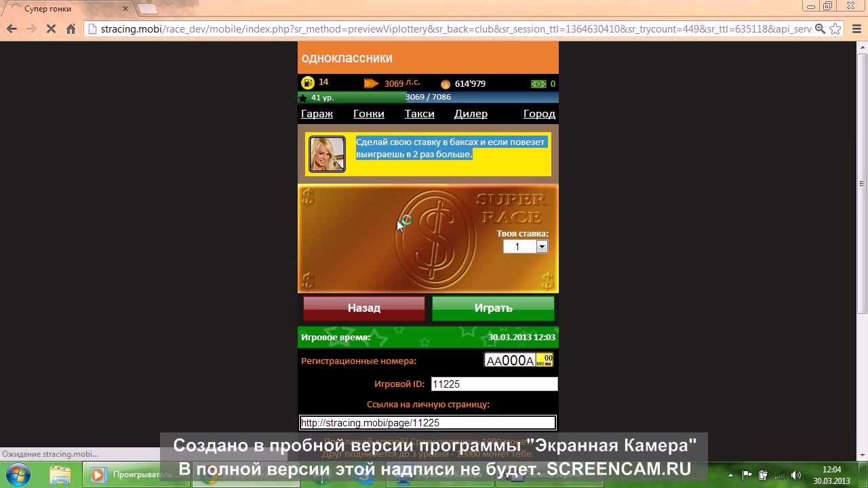Image resolution: width=868 pixels, height=488 pixels.
Task: Click the green bucks icon
Action: click(538, 84)
